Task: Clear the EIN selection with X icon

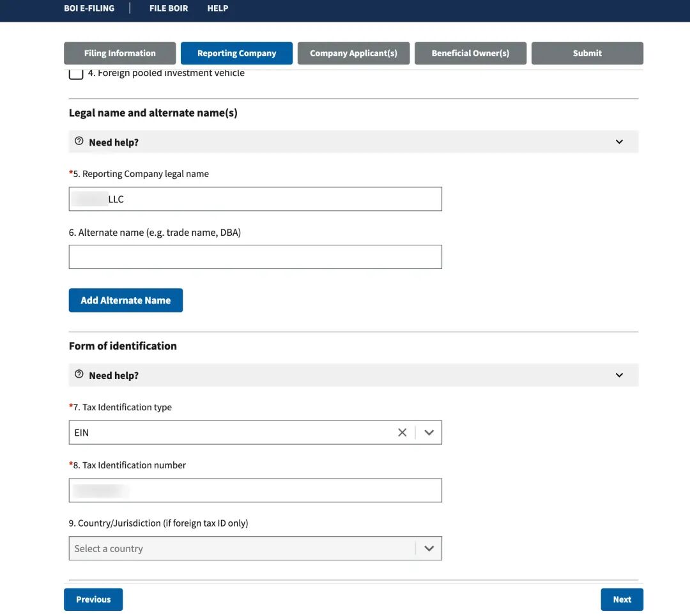Action: [x=402, y=433]
